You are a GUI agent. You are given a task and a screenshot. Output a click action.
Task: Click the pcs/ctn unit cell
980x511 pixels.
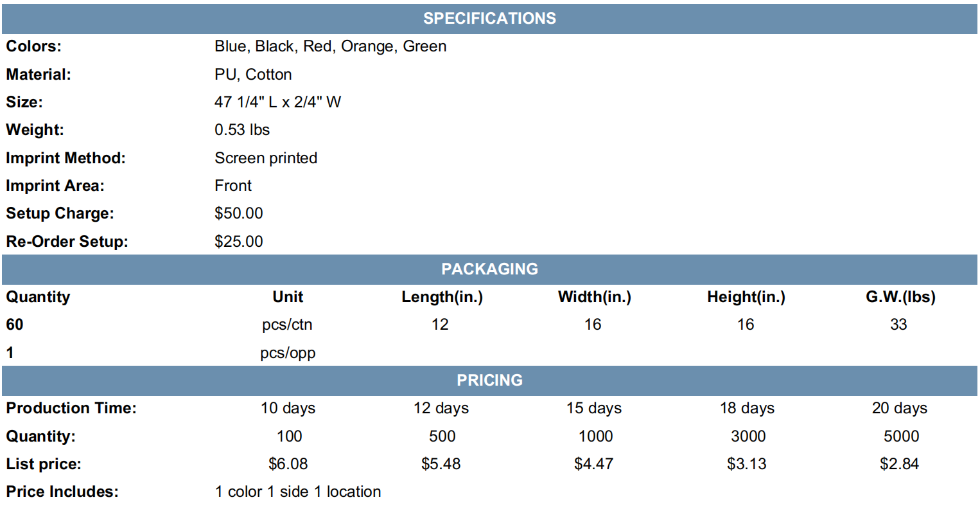coord(288,325)
